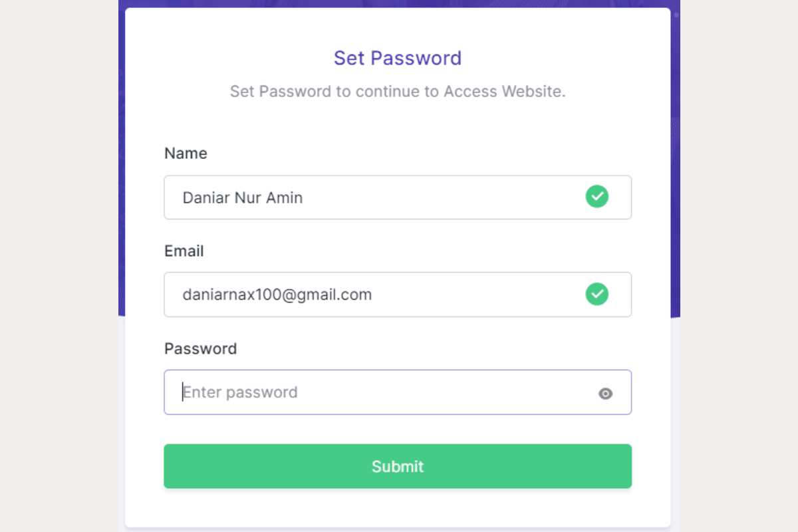This screenshot has width=798, height=532.
Task: Click blank card space between Password field and Submit
Action: [398, 430]
